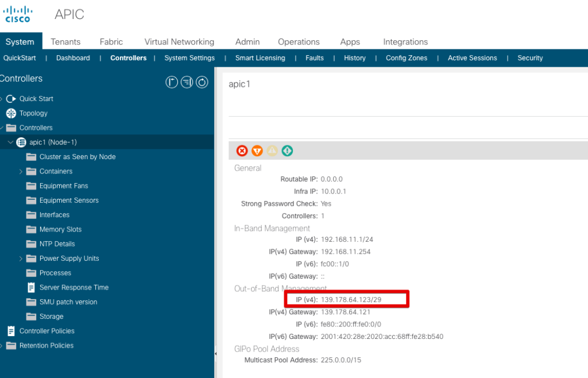Click the Retention Policies folder icon

(x=11, y=345)
